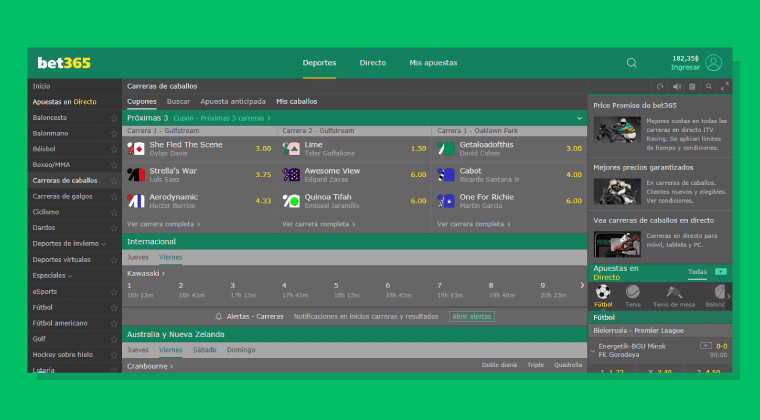This screenshot has width=760, height=420.
Task: Select the 3.00 odds for She Fled The Scene
Action: click(x=263, y=149)
